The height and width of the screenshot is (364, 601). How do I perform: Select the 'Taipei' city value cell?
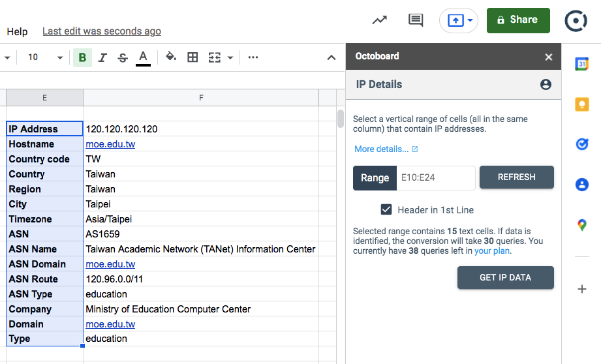point(201,204)
